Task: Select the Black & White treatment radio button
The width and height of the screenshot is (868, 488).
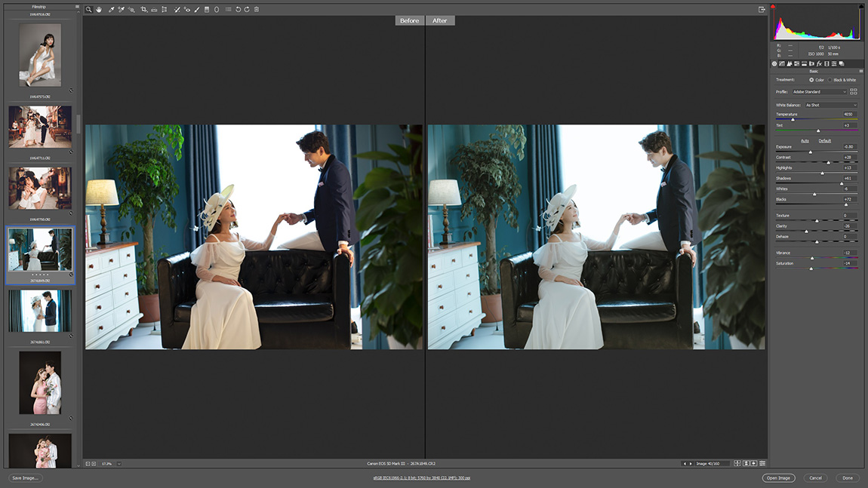Action: (x=830, y=80)
